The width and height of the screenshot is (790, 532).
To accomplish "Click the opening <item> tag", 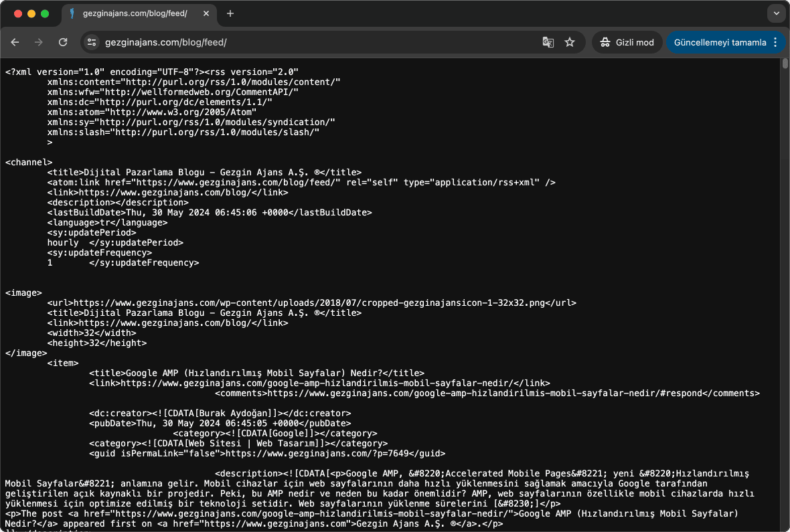I will (x=63, y=363).
